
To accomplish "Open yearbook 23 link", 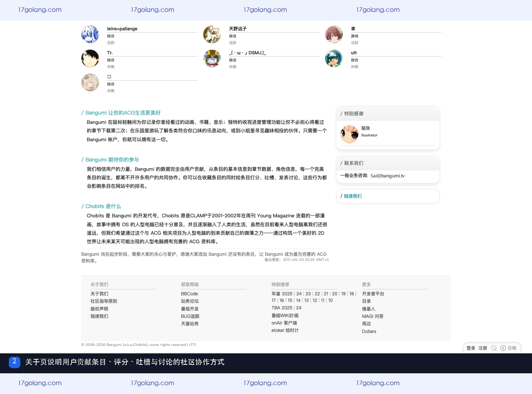I will [x=308, y=294].
